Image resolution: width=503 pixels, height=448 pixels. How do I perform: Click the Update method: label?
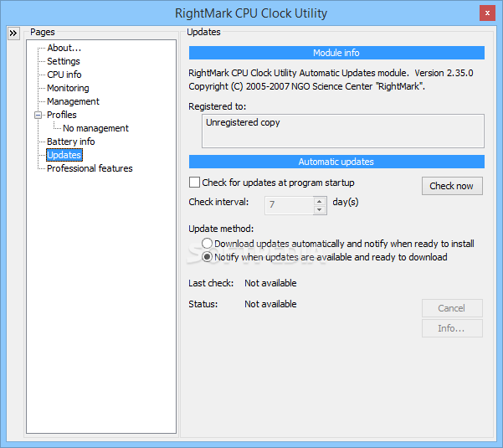point(221,229)
